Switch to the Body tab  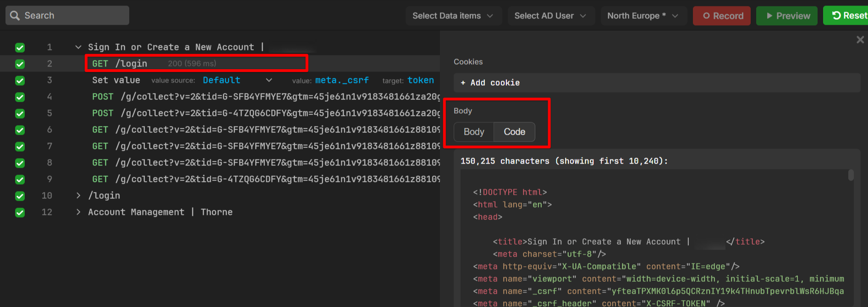474,132
